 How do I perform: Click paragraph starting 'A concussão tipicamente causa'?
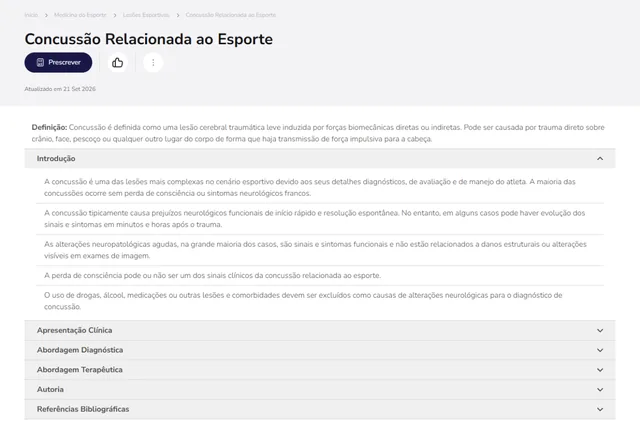coord(315,219)
